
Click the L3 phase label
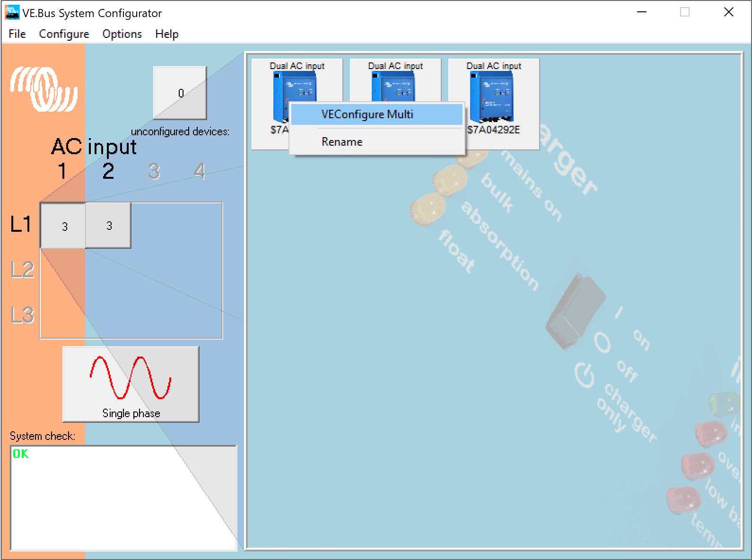(x=22, y=315)
